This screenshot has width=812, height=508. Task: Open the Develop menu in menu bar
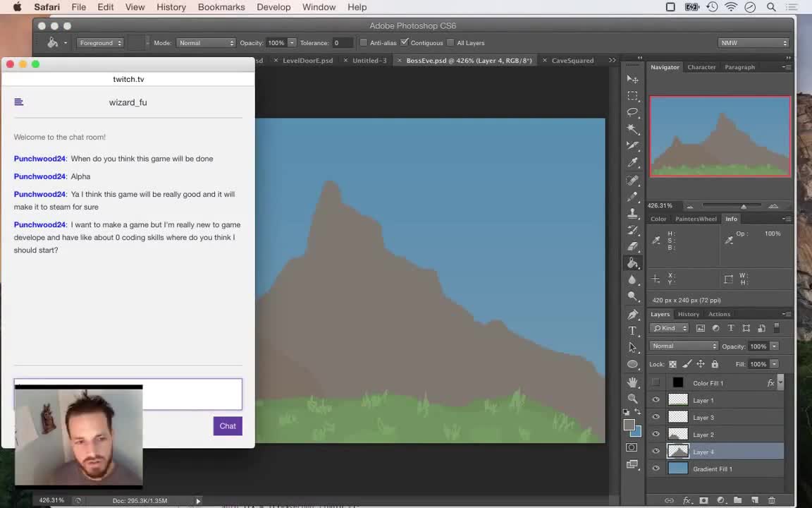[273, 7]
